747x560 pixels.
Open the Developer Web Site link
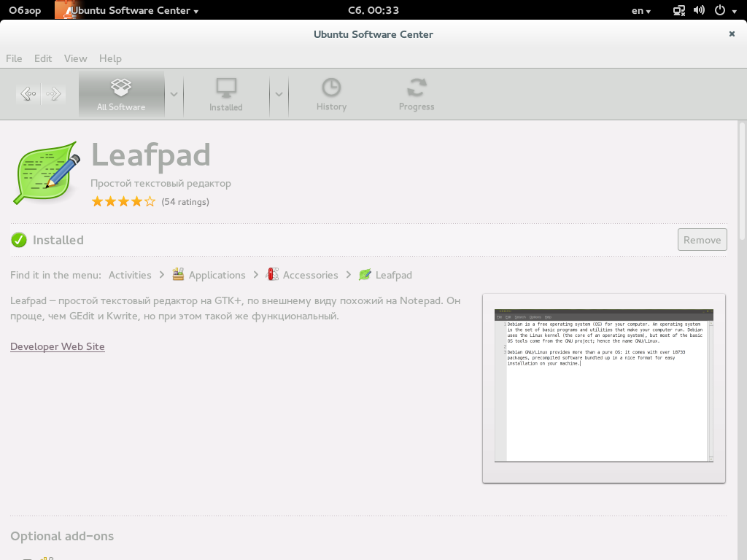[x=58, y=346]
